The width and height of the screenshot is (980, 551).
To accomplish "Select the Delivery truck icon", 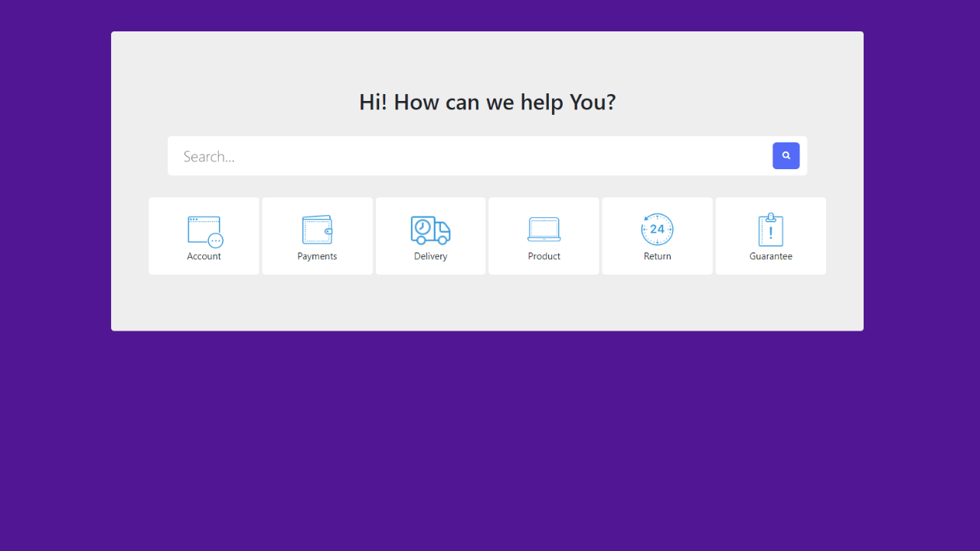I will point(430,229).
